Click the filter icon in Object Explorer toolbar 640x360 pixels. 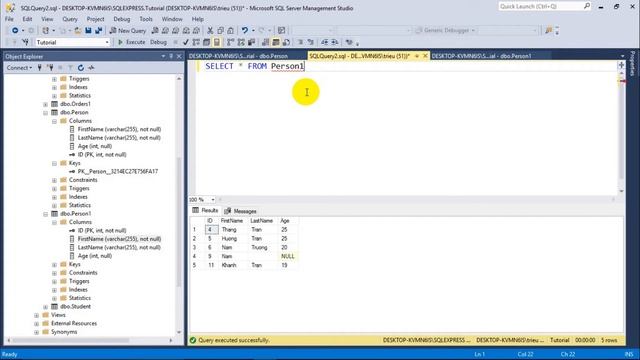point(70,68)
